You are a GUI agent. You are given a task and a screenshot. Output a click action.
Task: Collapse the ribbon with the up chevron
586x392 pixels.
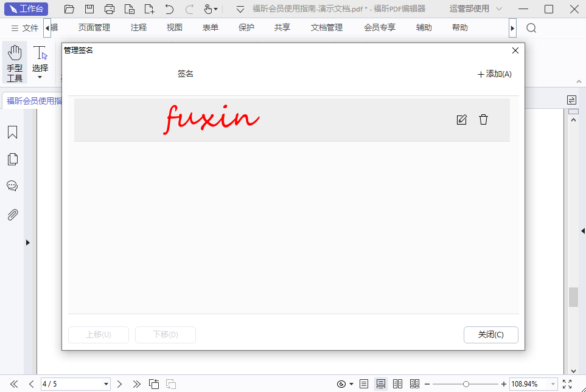579,81
